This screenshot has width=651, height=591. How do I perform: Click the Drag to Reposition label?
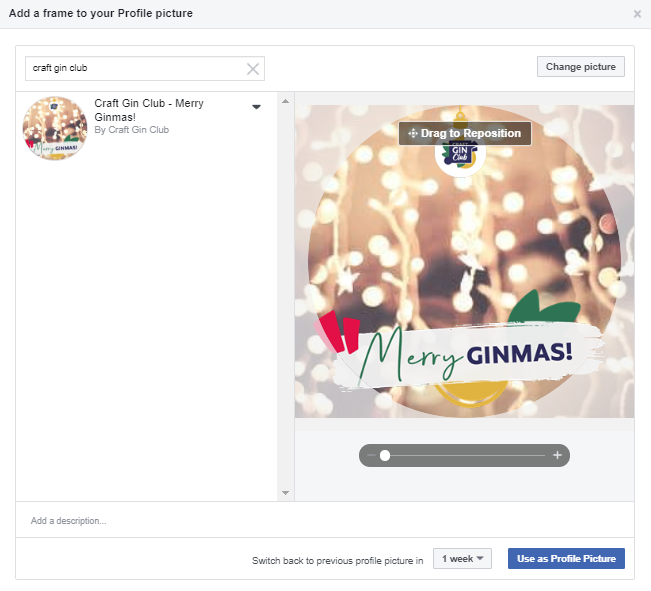pyautogui.click(x=470, y=133)
